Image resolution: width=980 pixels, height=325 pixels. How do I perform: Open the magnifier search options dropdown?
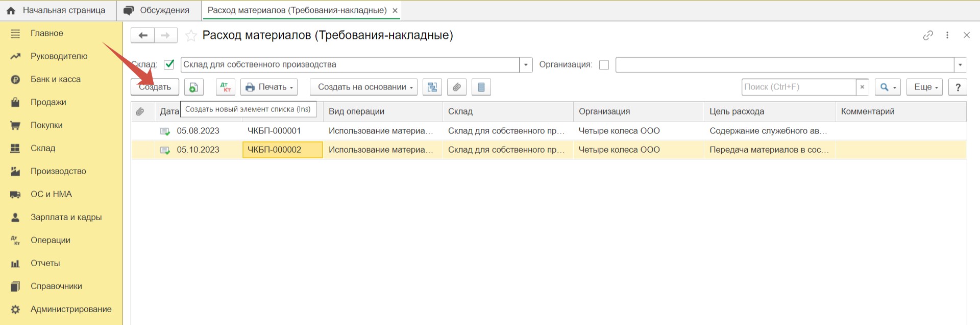(x=888, y=87)
